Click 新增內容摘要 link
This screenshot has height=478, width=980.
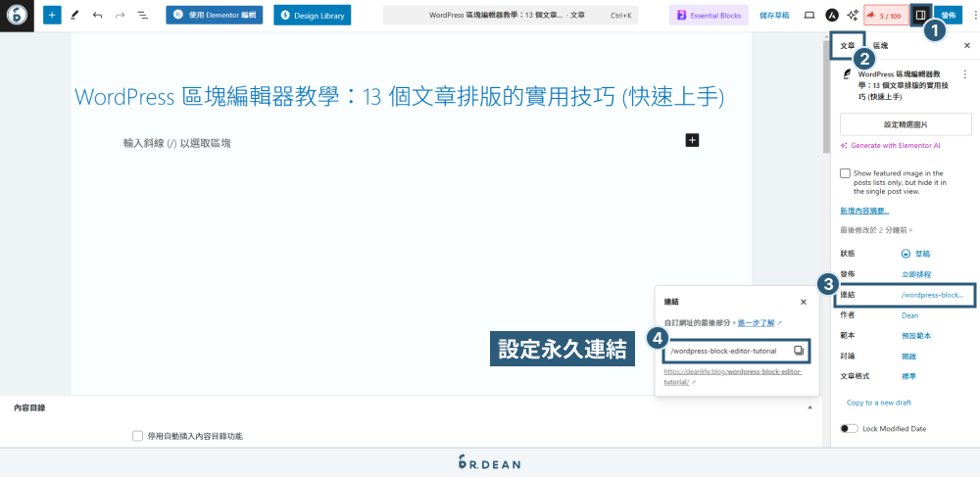coord(864,211)
